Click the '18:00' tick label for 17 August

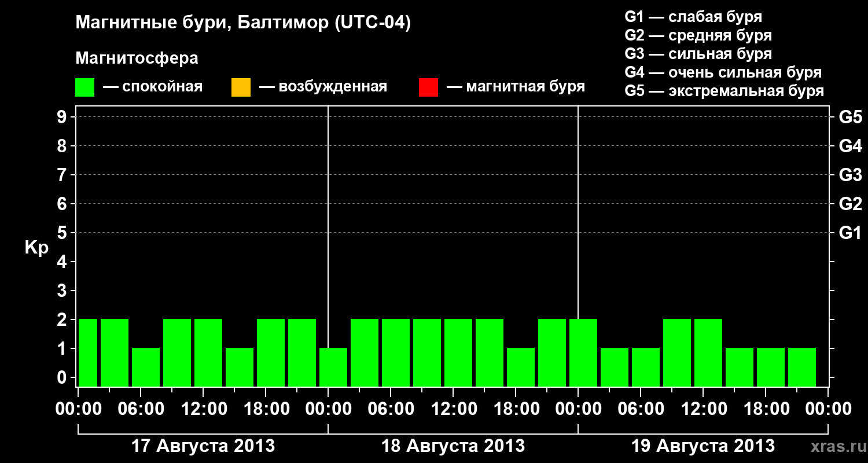tap(266, 409)
